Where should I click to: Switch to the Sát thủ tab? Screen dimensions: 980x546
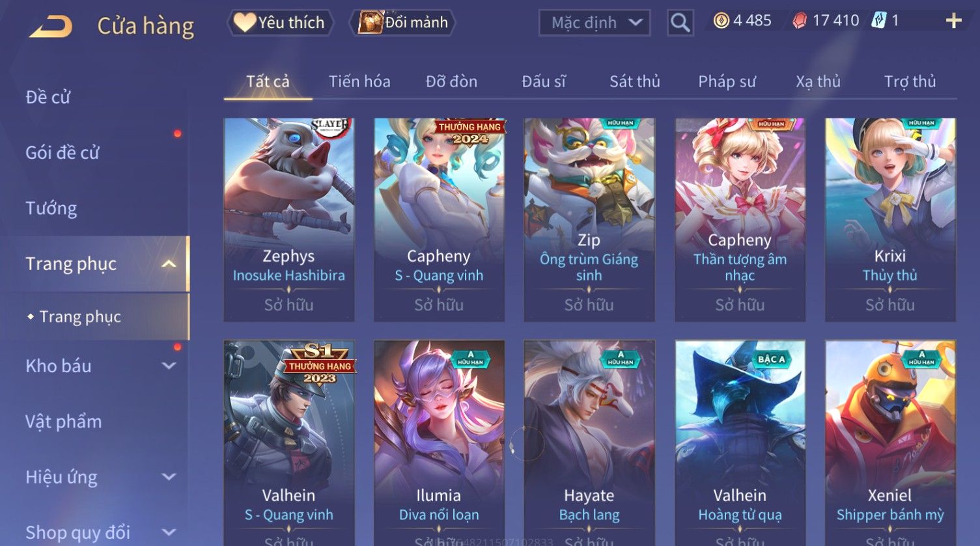tap(635, 81)
